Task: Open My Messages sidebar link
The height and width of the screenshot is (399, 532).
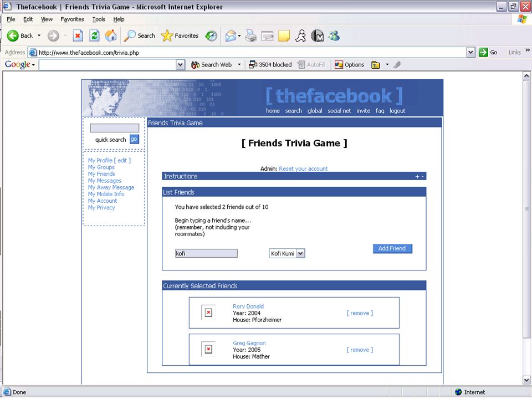Action: [x=105, y=181]
